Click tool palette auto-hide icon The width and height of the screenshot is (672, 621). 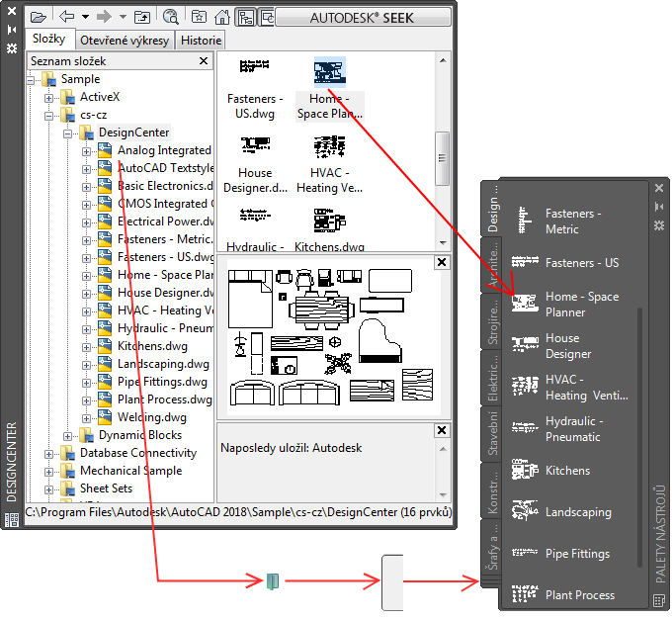coord(659,207)
